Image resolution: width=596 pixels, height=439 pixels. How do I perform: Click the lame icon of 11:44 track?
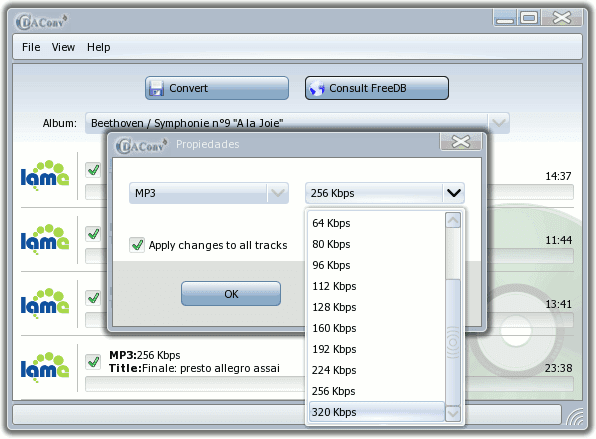coord(45,239)
